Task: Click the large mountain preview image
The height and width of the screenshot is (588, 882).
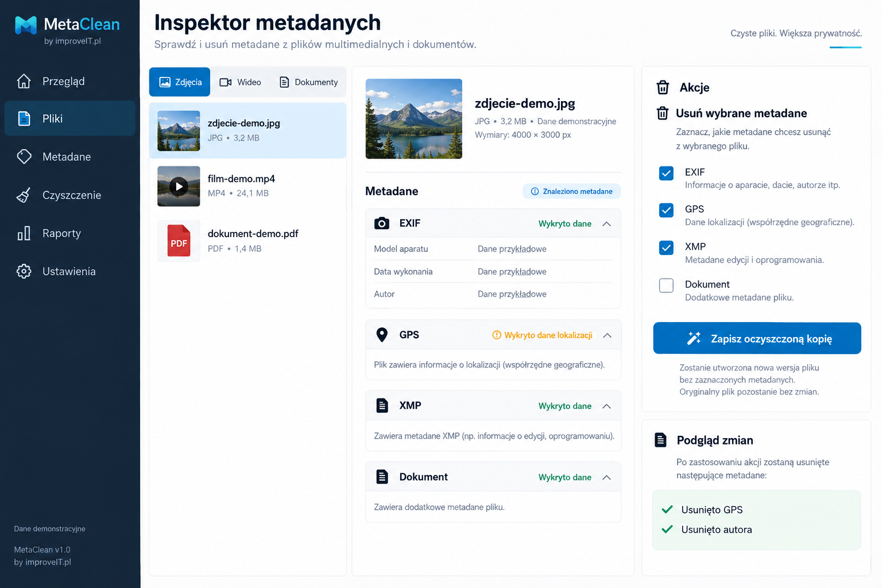Action: 413,119
